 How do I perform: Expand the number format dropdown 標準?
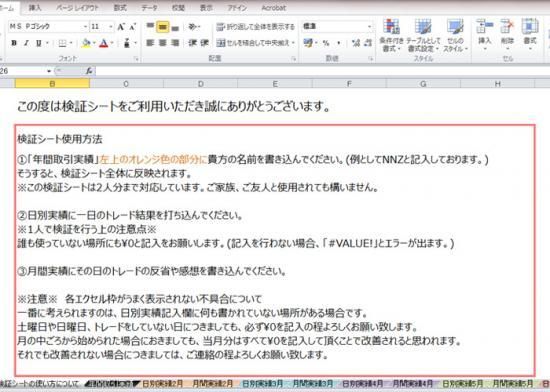point(337,27)
